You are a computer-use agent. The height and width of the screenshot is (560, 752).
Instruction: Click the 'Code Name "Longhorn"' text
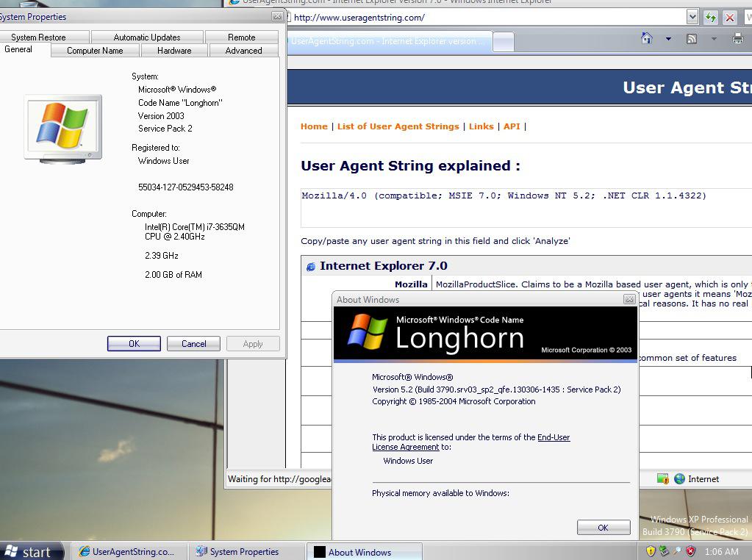180,103
